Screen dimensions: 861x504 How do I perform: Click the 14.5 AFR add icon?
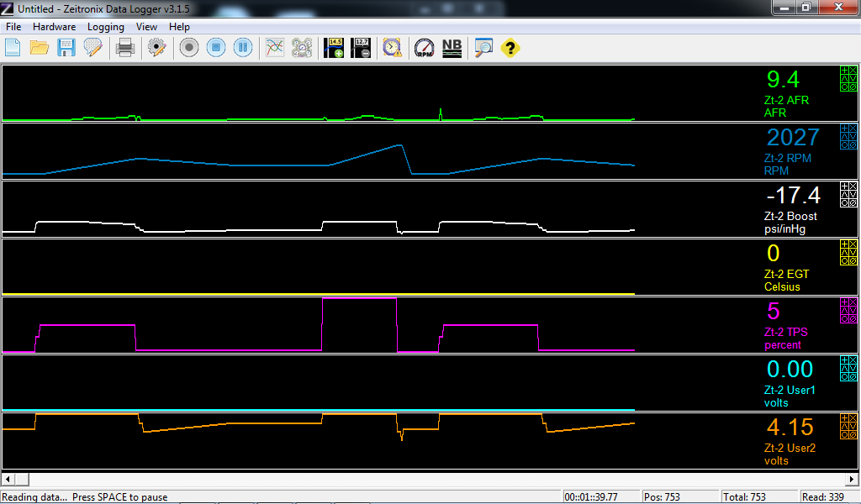click(335, 48)
